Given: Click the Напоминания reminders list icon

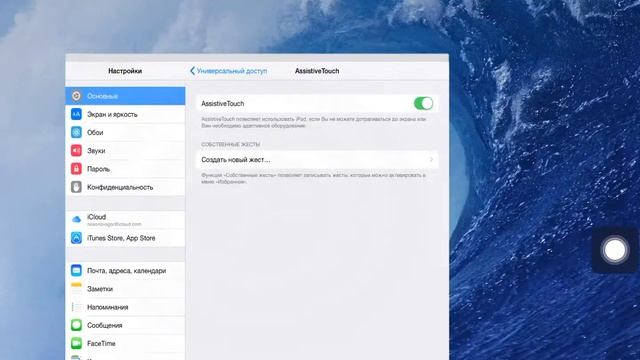Looking at the screenshot, I should point(76,307).
